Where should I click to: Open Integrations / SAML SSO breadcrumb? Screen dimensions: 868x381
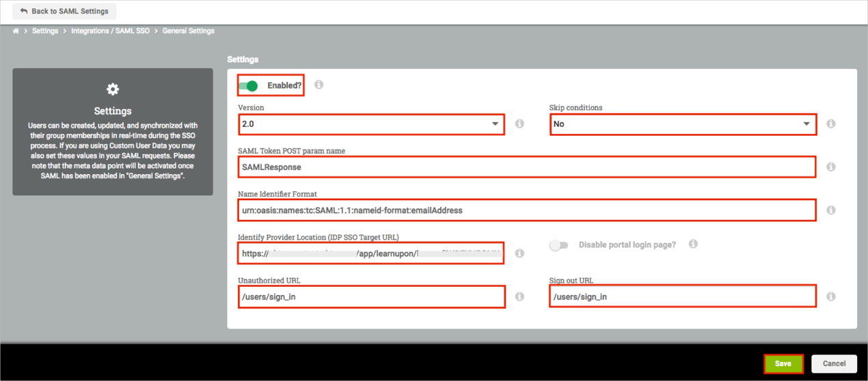[x=110, y=31]
